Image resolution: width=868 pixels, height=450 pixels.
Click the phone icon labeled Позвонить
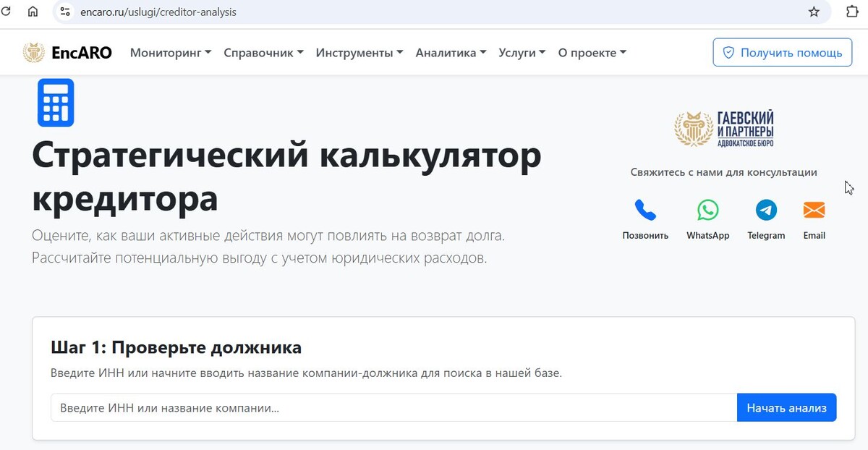point(644,211)
